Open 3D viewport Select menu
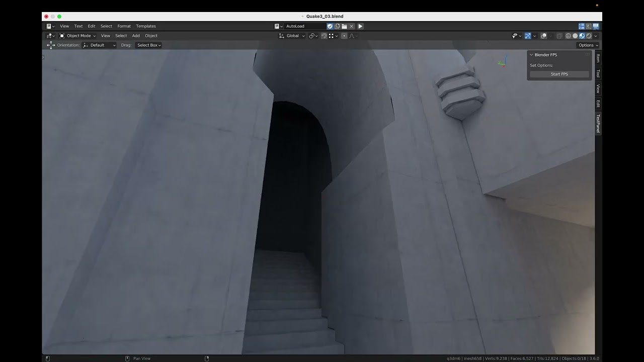The height and width of the screenshot is (362, 644). 121,36
